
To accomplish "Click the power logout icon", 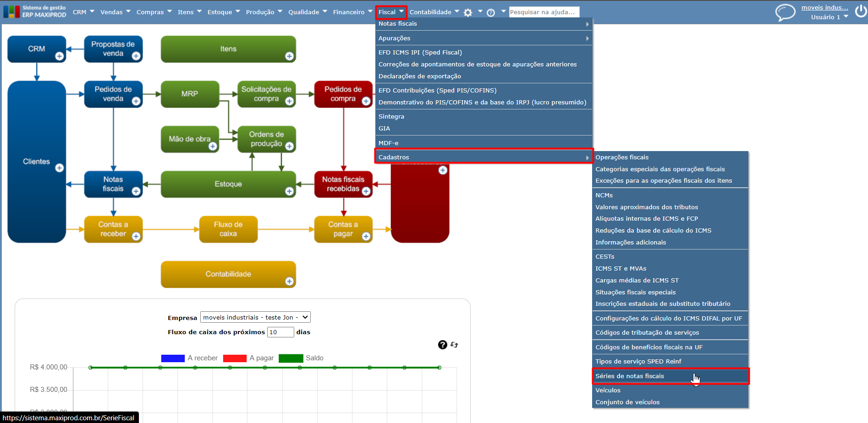I will (x=860, y=11).
